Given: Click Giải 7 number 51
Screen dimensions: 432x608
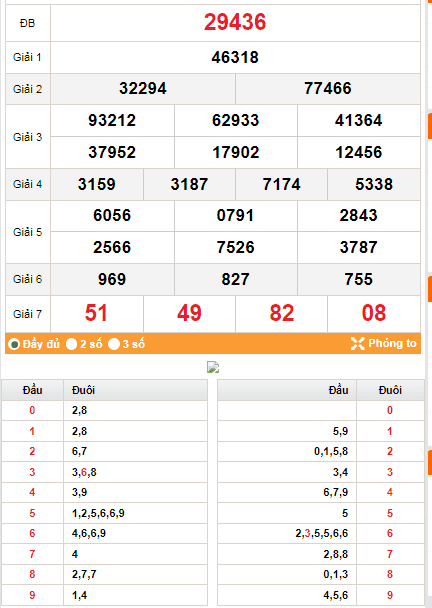Looking at the screenshot, I should (x=96, y=313).
